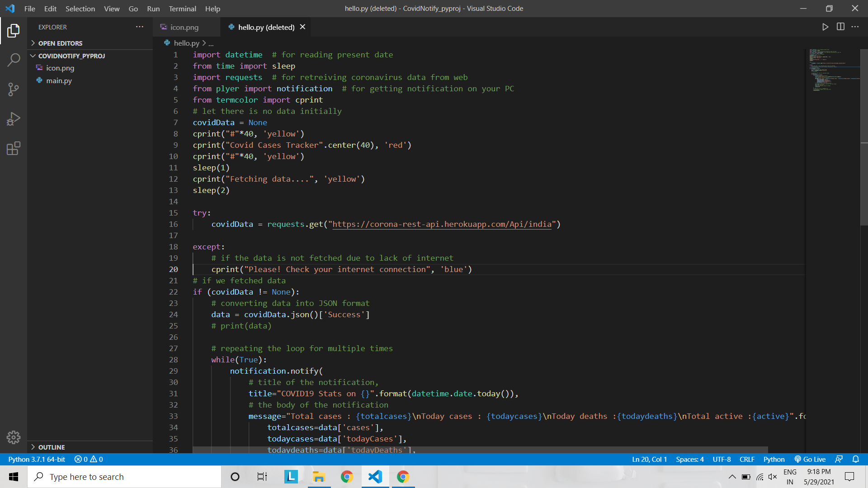Collapse the COVIDNOTIFY_PYPROJ folder

(x=71, y=56)
